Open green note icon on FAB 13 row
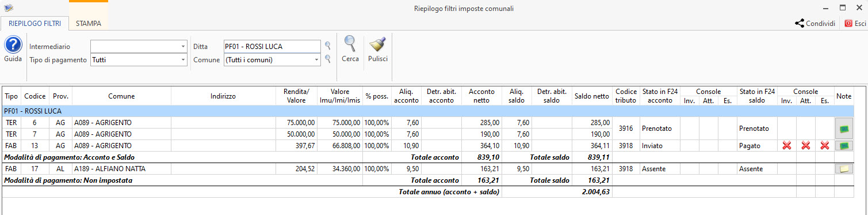The image size is (868, 215). click(844, 146)
